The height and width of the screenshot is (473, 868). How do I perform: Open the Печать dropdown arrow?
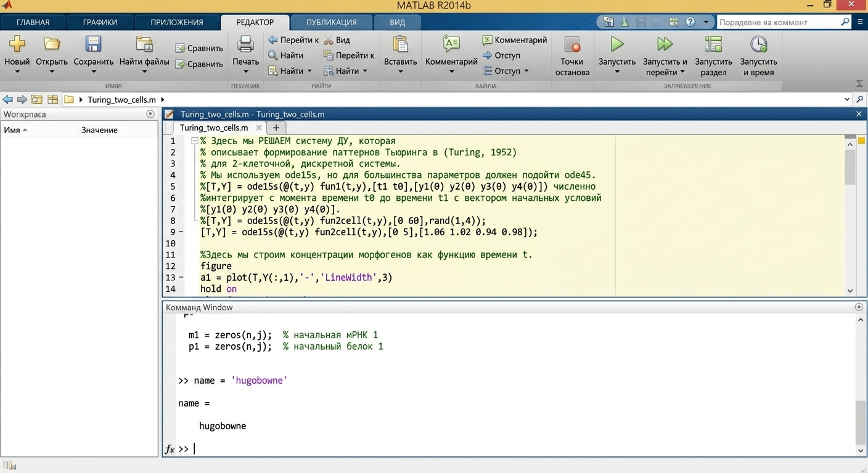tap(245, 72)
